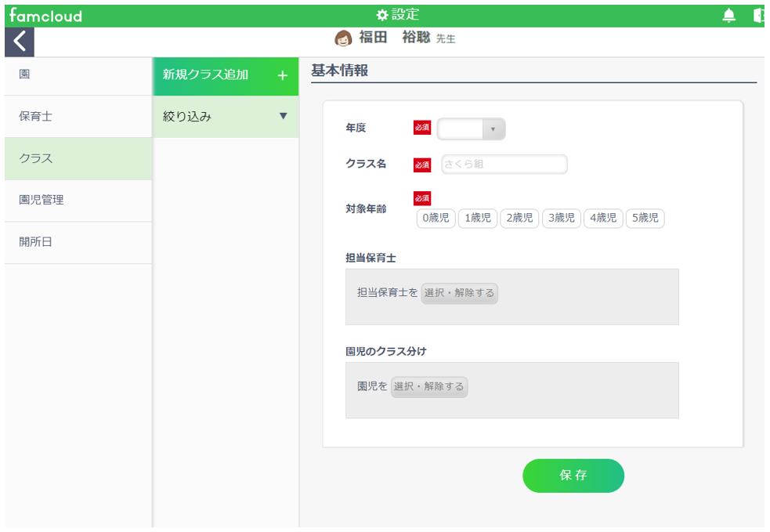Click the logout door icon
This screenshot has height=532, width=770.
click(759, 16)
